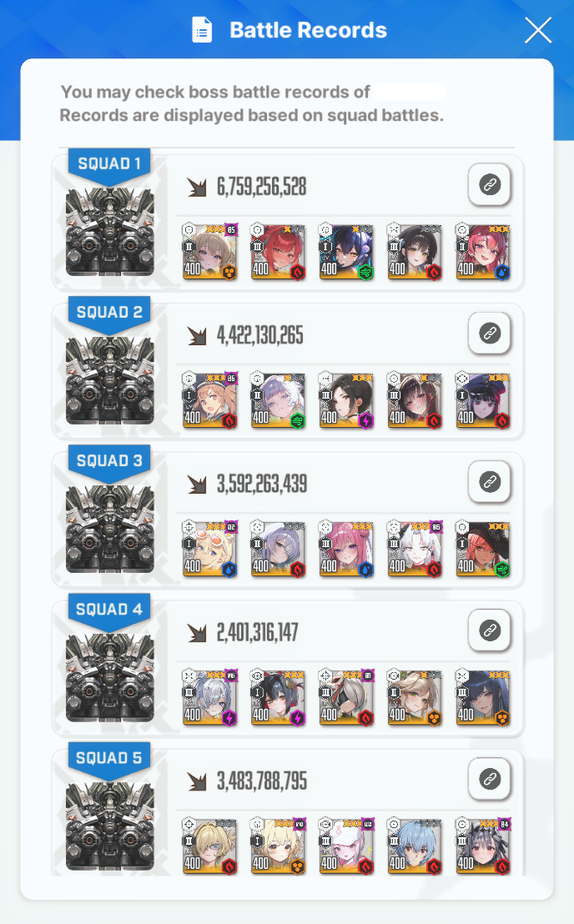574x924 pixels.
Task: Select the Squad 3 boss portrait
Action: tap(109, 530)
